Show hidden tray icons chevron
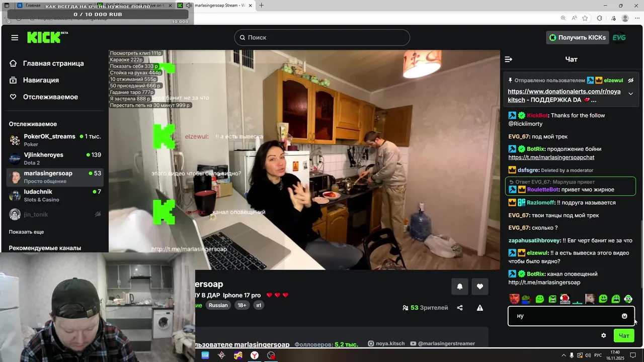The height and width of the screenshot is (362, 644). tap(563, 355)
